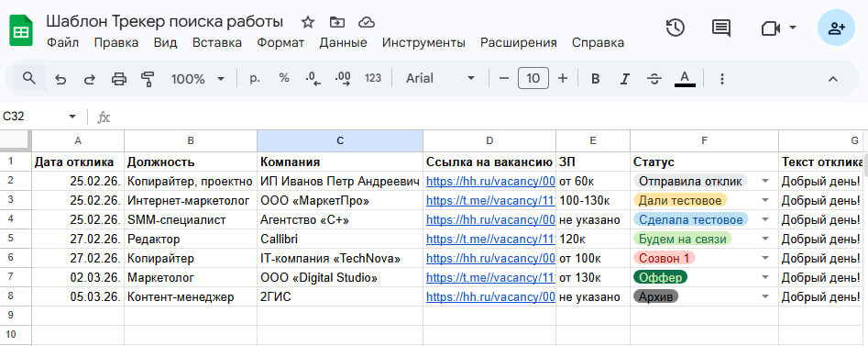Open status dropdown for Архив

[x=765, y=296]
